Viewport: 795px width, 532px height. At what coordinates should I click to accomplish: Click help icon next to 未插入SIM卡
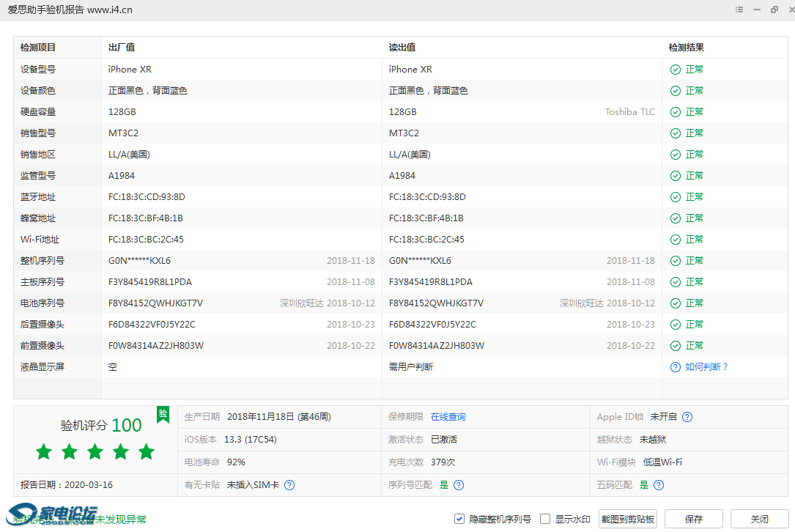[289, 485]
